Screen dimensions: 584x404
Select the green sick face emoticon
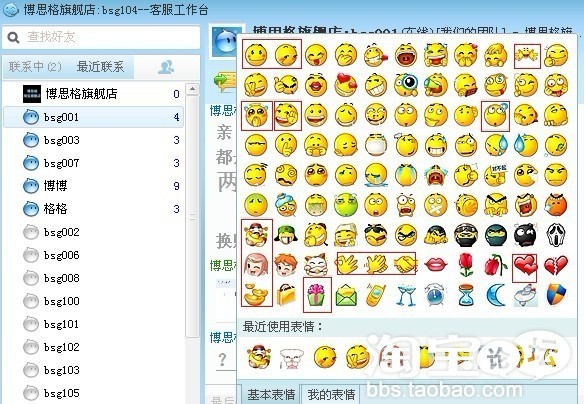(346, 204)
